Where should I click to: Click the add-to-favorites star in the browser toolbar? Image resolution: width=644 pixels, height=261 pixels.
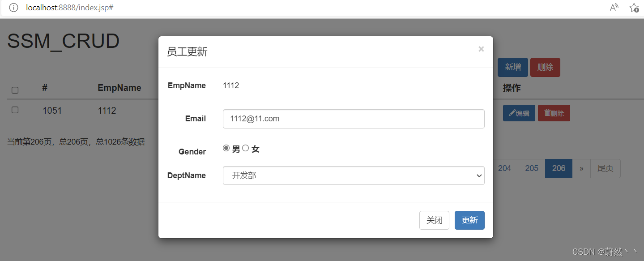pos(634,8)
